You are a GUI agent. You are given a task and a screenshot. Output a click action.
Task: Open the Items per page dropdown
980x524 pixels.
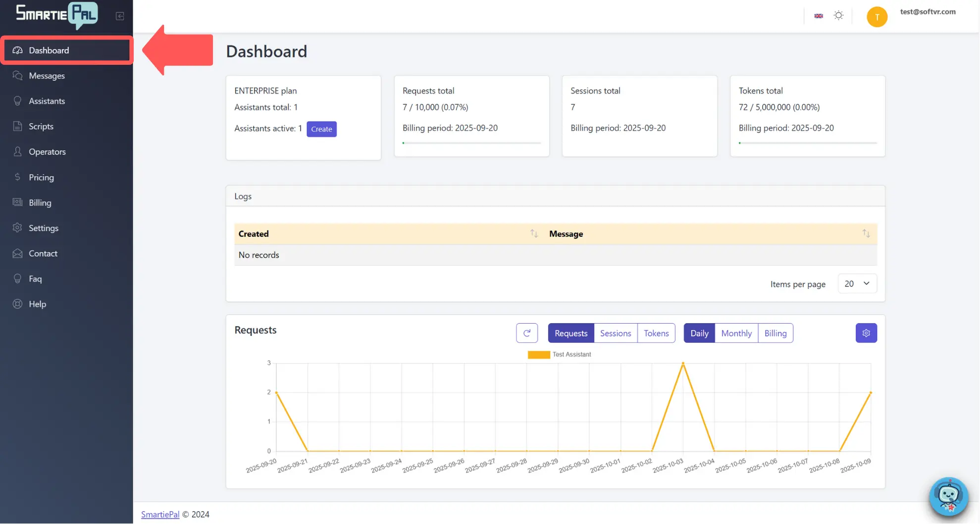[x=857, y=283]
